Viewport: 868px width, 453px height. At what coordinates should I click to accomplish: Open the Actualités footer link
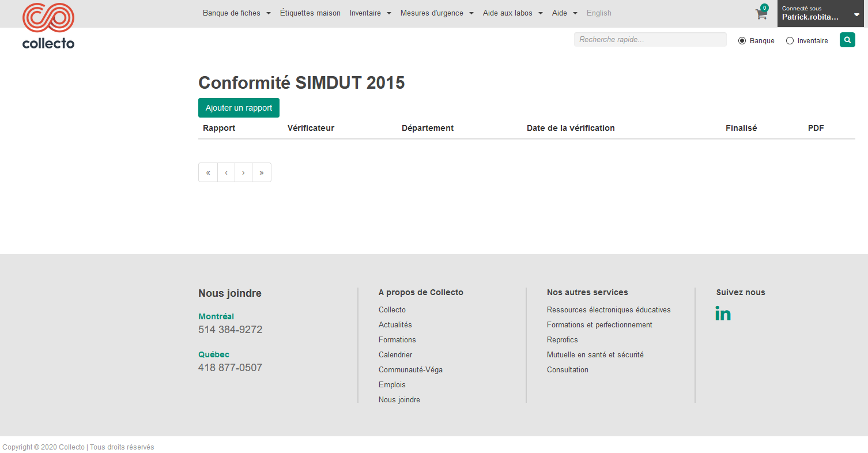click(x=395, y=324)
